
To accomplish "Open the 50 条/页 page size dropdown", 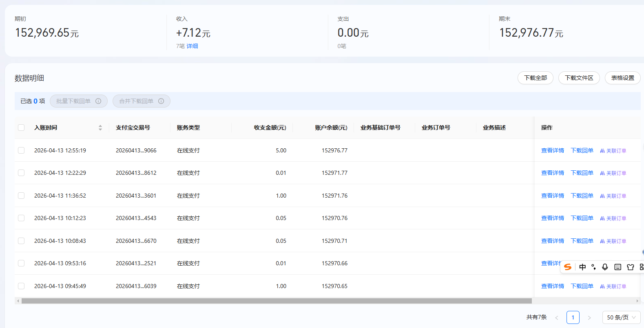I will tap(621, 317).
